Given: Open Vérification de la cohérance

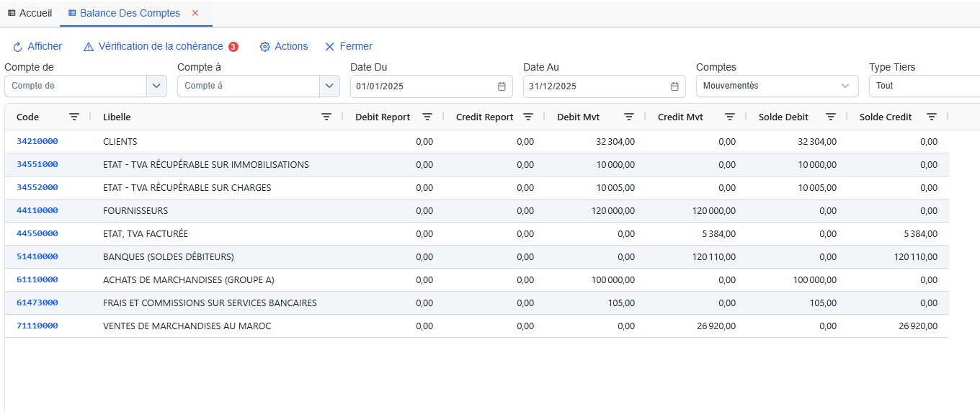Looking at the screenshot, I should 160,47.
